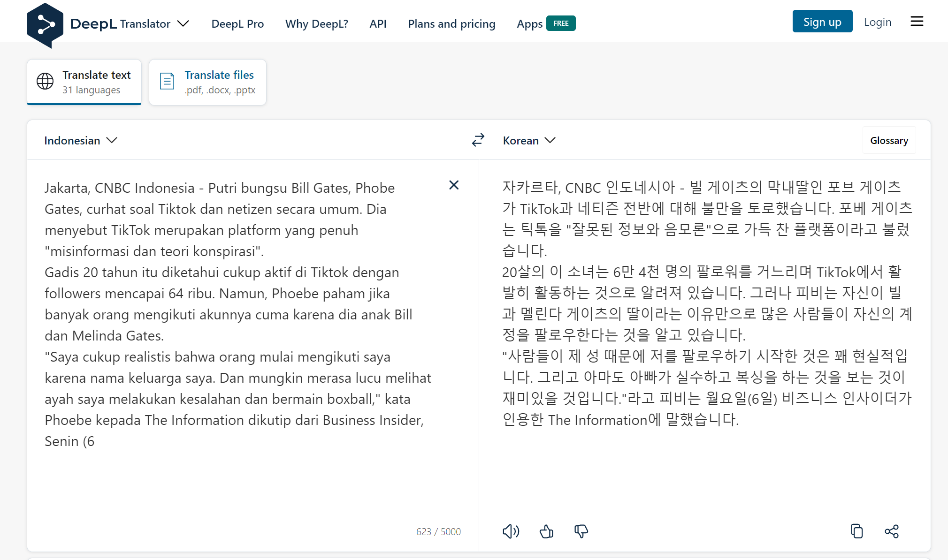Switch to the Translate files tab
948x560 pixels.
click(x=207, y=82)
